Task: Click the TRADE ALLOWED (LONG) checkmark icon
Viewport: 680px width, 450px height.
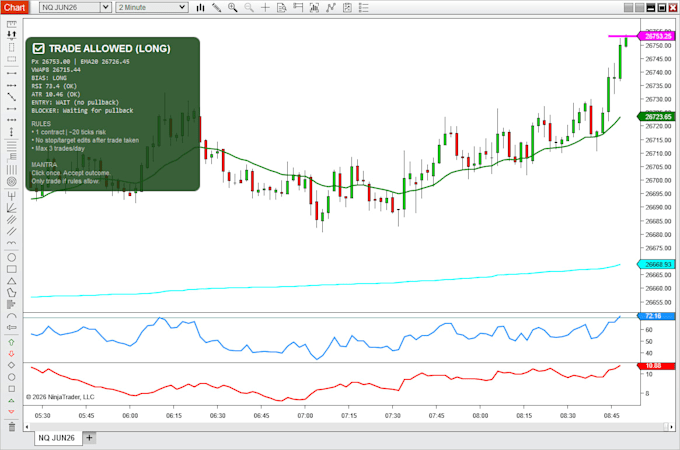Action: pyautogui.click(x=39, y=49)
